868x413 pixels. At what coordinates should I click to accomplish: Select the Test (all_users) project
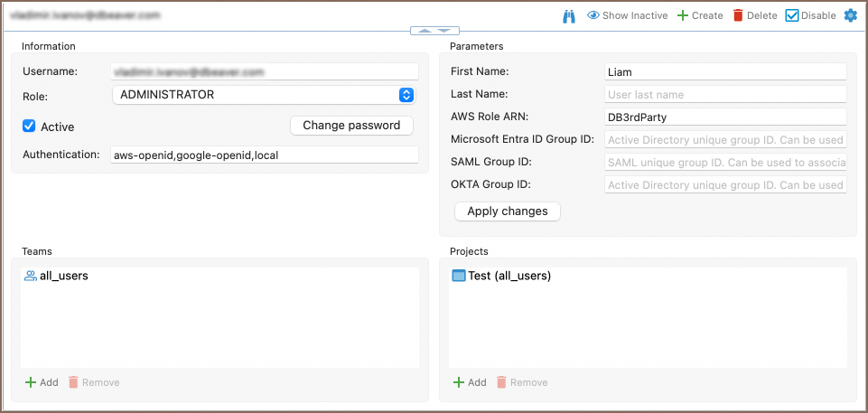[509, 276]
